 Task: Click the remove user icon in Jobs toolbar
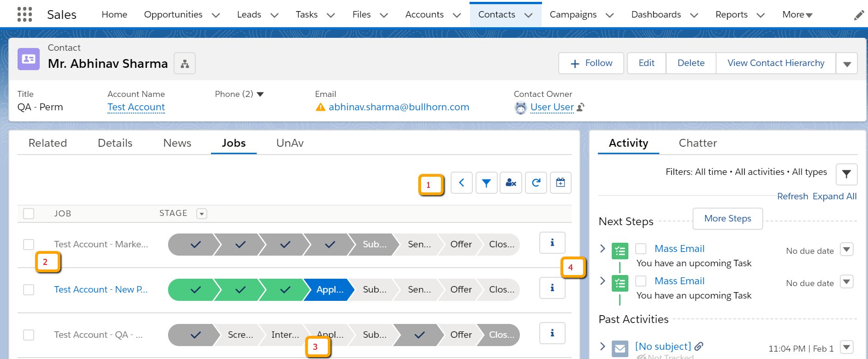point(511,183)
